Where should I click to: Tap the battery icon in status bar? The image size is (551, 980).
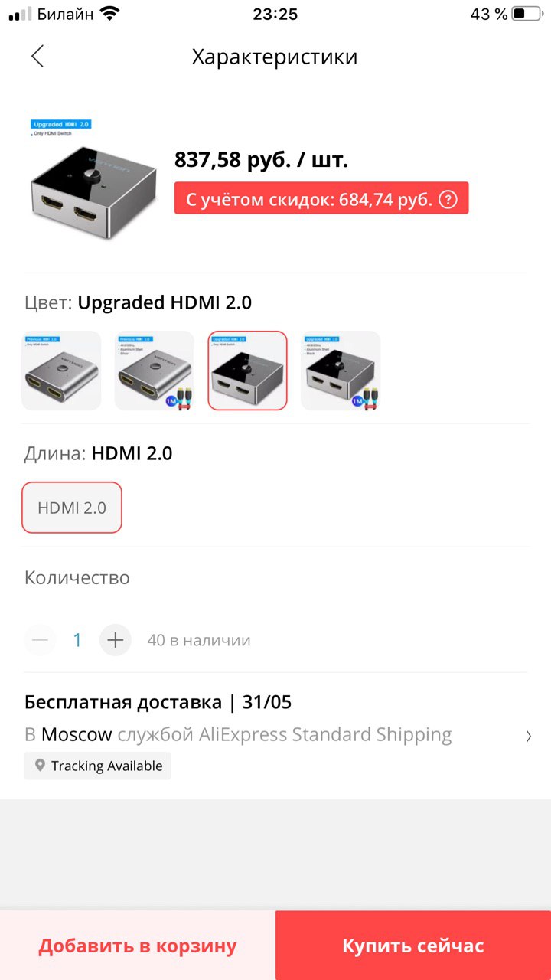click(x=527, y=14)
